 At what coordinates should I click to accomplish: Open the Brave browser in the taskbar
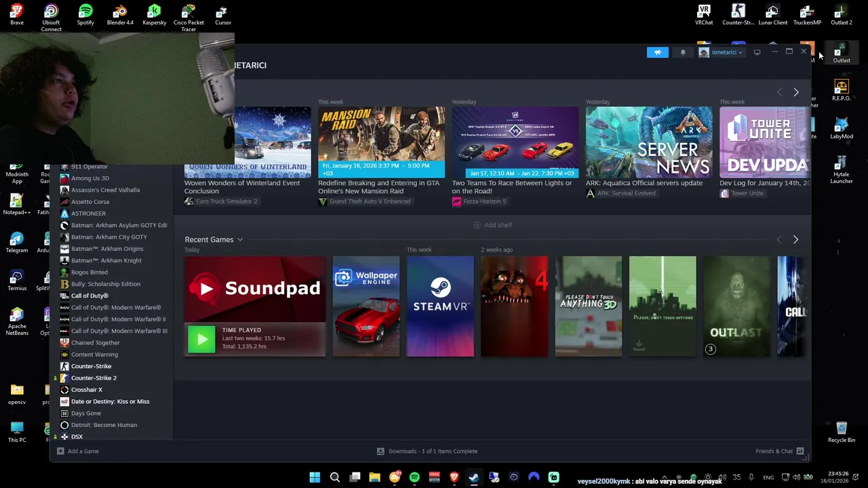tap(454, 477)
